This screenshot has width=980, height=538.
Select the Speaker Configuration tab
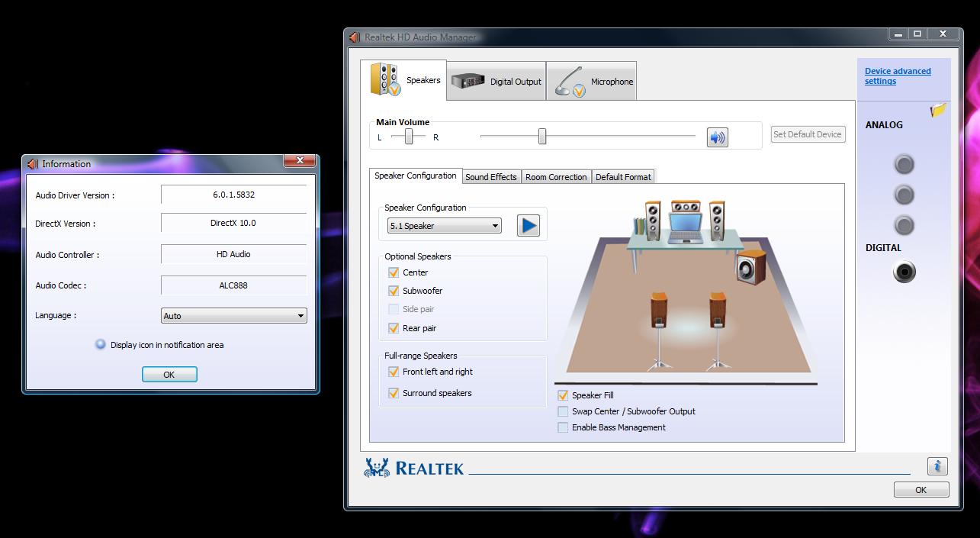[x=416, y=176]
